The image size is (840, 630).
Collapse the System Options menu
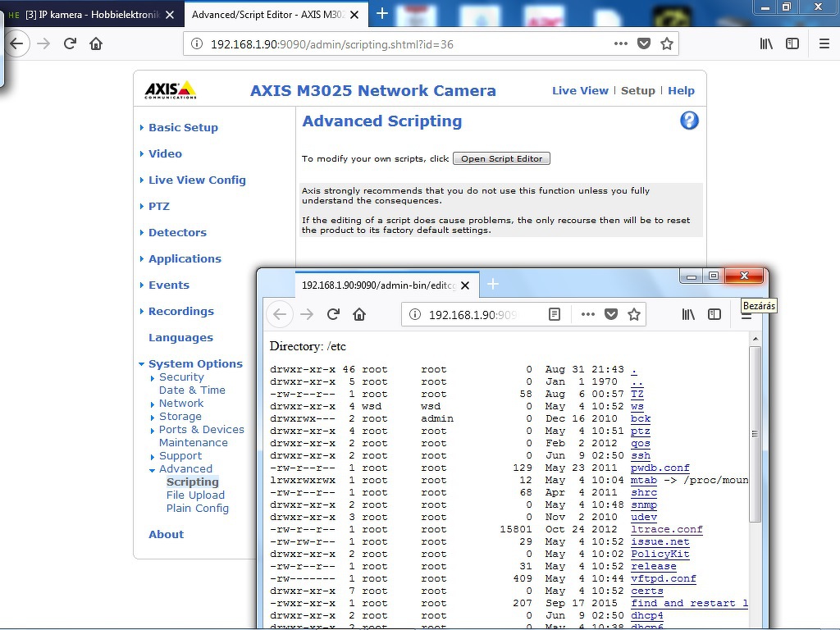(x=195, y=363)
